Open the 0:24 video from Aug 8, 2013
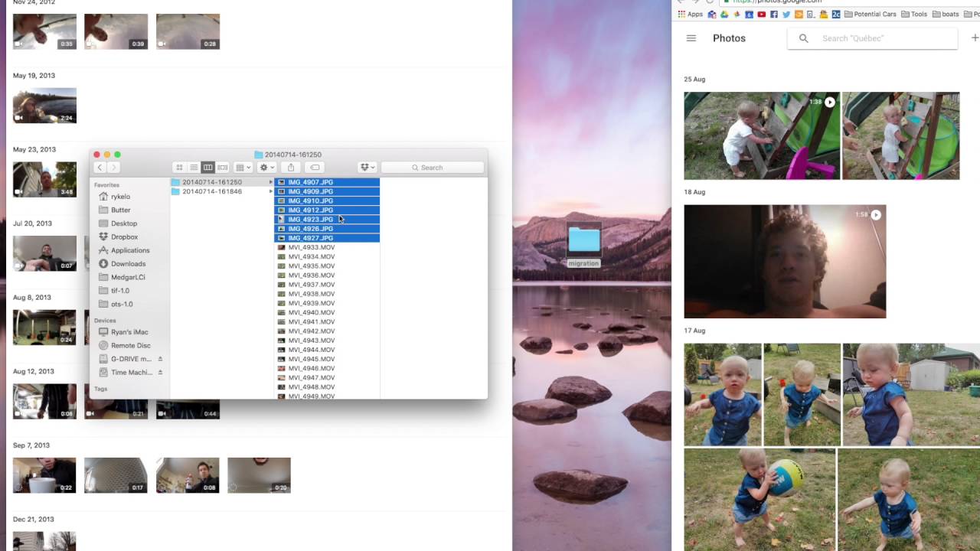 [44, 328]
